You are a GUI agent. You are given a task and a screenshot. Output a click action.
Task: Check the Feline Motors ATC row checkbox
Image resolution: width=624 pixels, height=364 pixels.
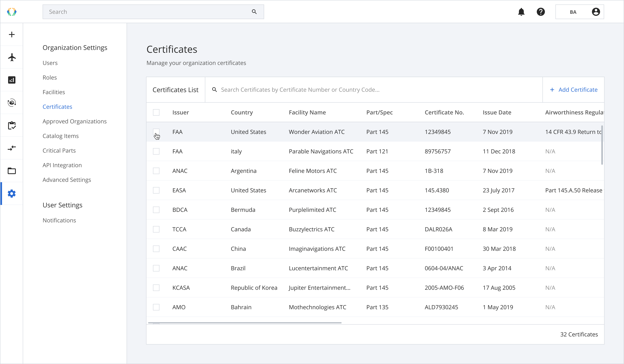pos(156,171)
